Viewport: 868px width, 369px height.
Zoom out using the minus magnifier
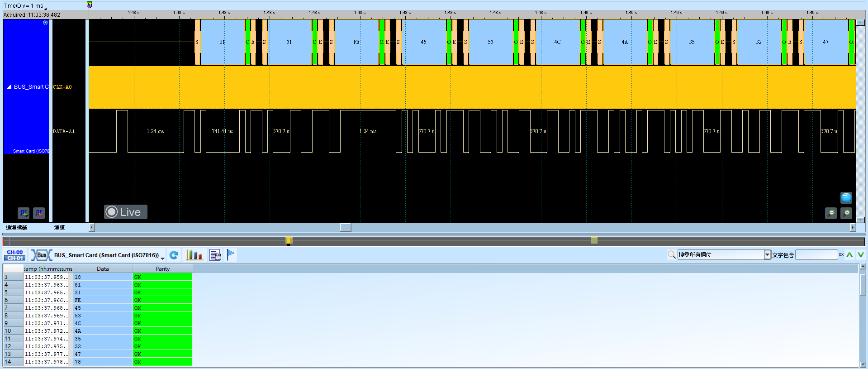(x=831, y=213)
